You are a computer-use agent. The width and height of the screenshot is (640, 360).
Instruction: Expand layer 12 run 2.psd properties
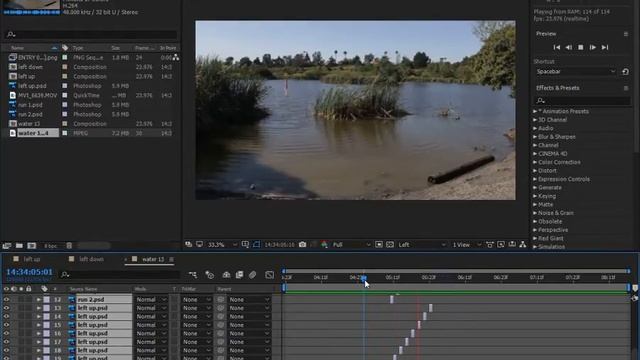(39, 300)
